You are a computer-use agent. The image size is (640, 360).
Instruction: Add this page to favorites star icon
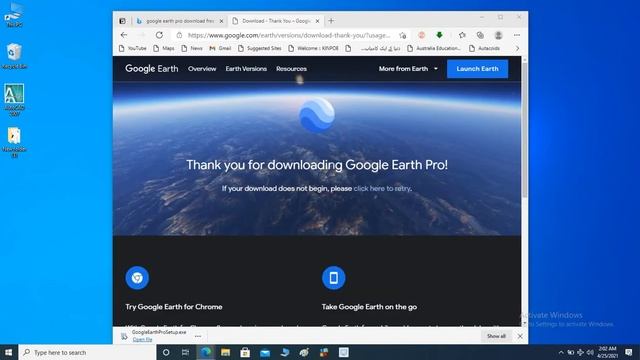(x=403, y=36)
